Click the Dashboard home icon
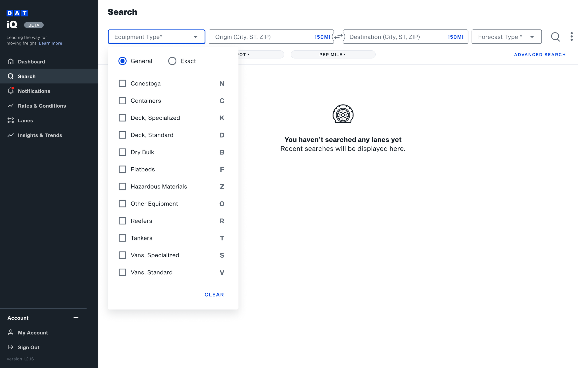Viewport: 588px width, 368px height. coord(10,62)
